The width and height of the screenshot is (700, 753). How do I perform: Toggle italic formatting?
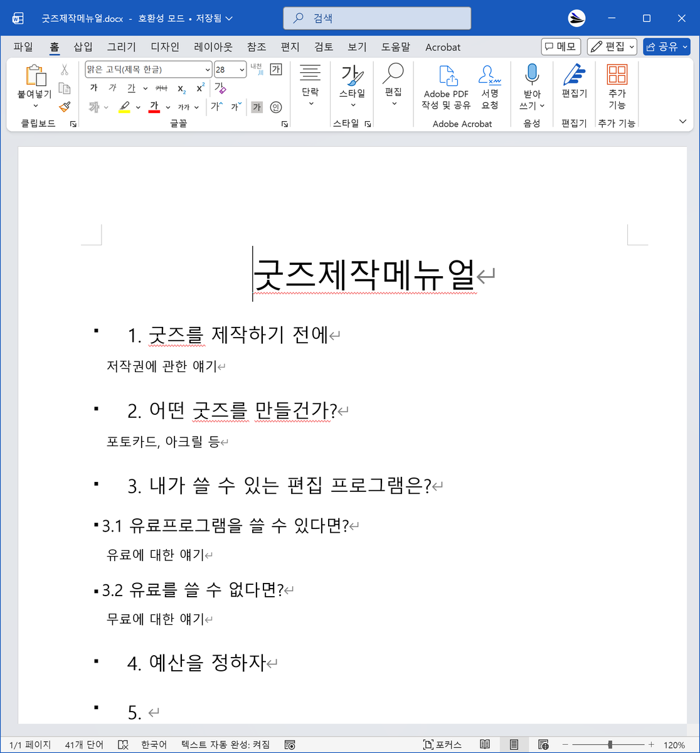112,88
